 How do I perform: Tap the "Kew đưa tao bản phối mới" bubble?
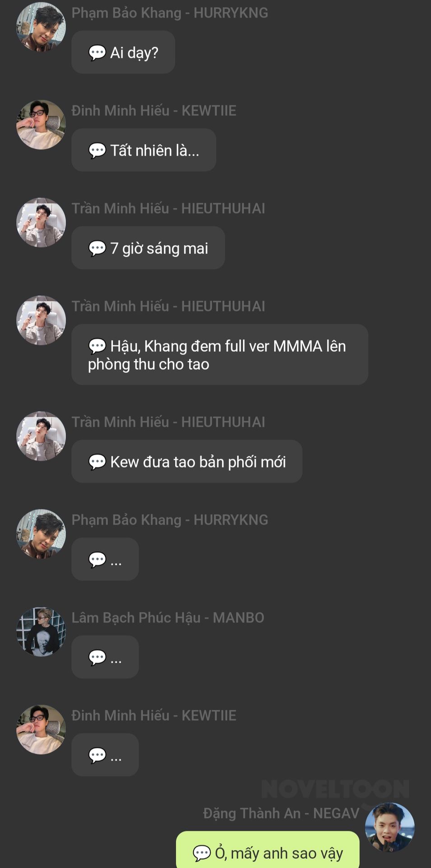(187, 462)
